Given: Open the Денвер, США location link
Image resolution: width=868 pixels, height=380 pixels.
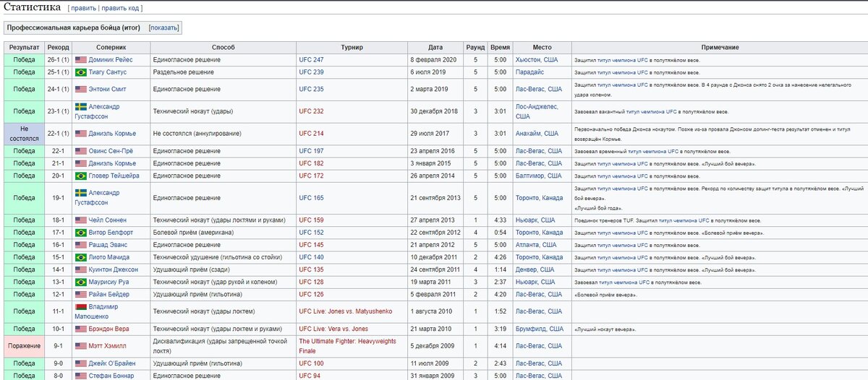Looking at the screenshot, I should tap(535, 269).
